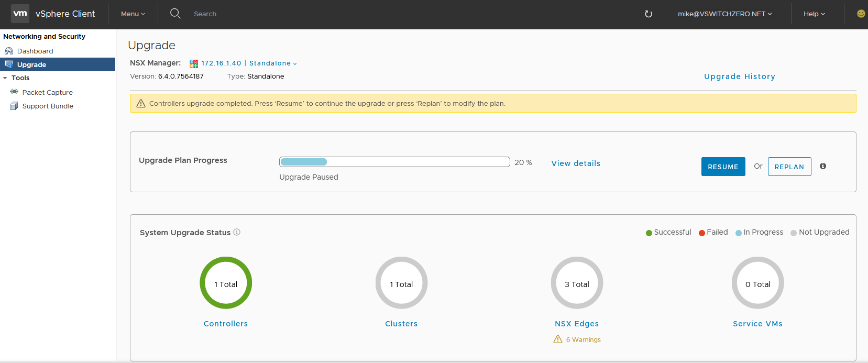Open the Upgrade History link
The image size is (868, 363).
point(739,76)
